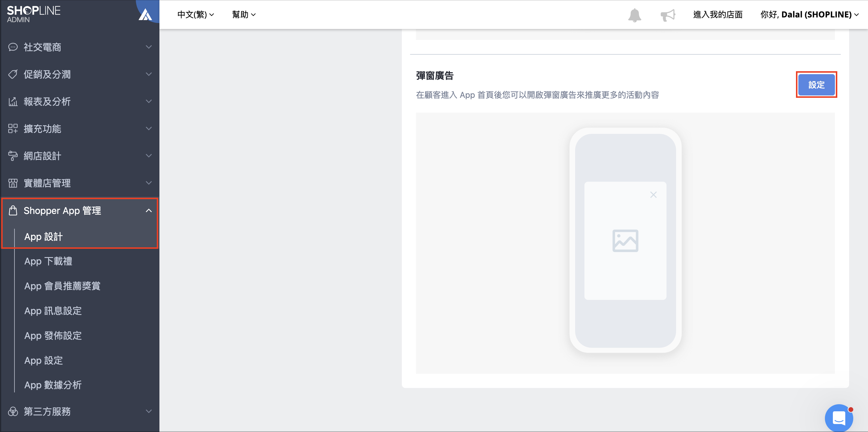
Task: Expand the 實體店管理 chevron
Action: coord(149,183)
